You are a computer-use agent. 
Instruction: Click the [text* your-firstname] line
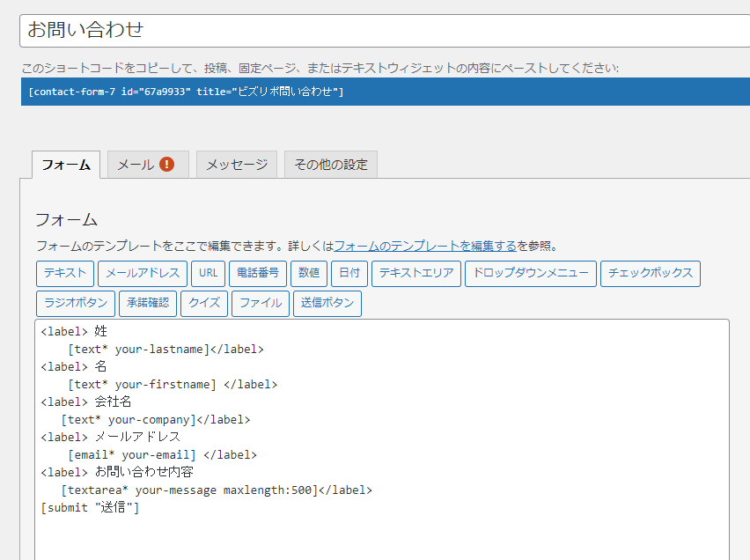(173, 385)
